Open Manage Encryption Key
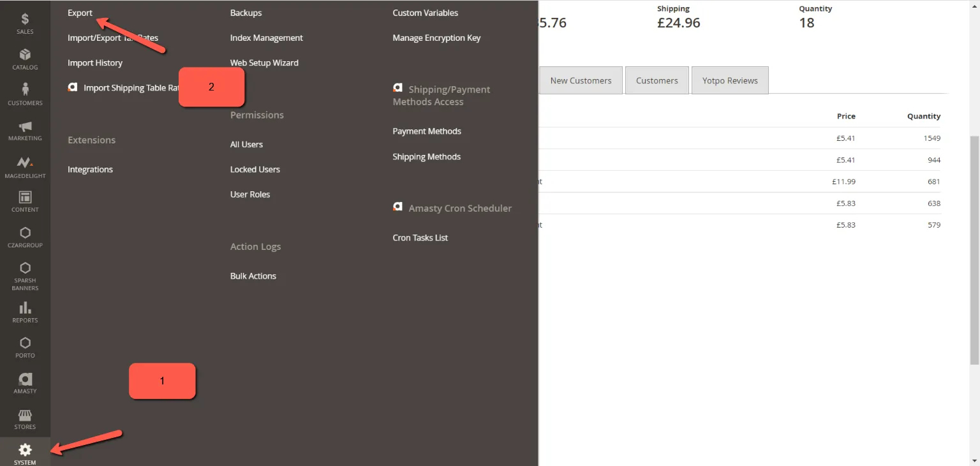This screenshot has width=980, height=466. [436, 38]
